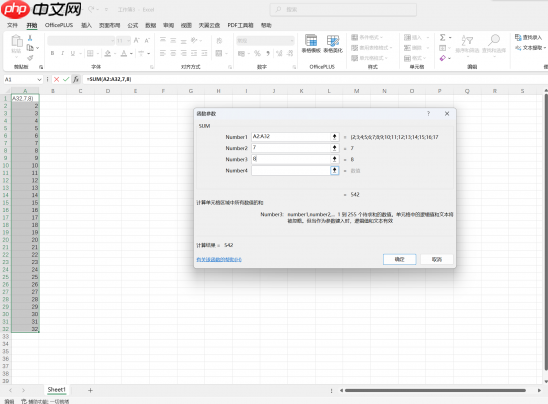Click the Number4 range selector arrow button
The height and width of the screenshot is (404, 548).
tap(334, 170)
